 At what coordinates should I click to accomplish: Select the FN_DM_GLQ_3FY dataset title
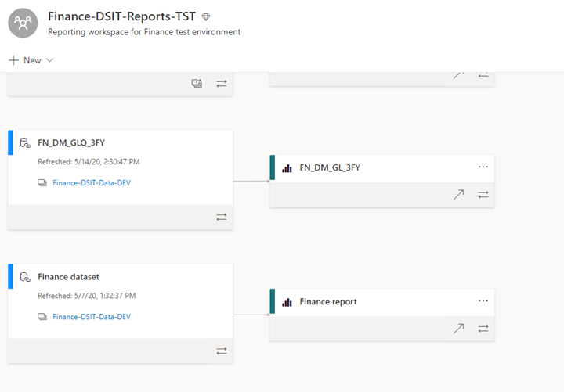(71, 143)
